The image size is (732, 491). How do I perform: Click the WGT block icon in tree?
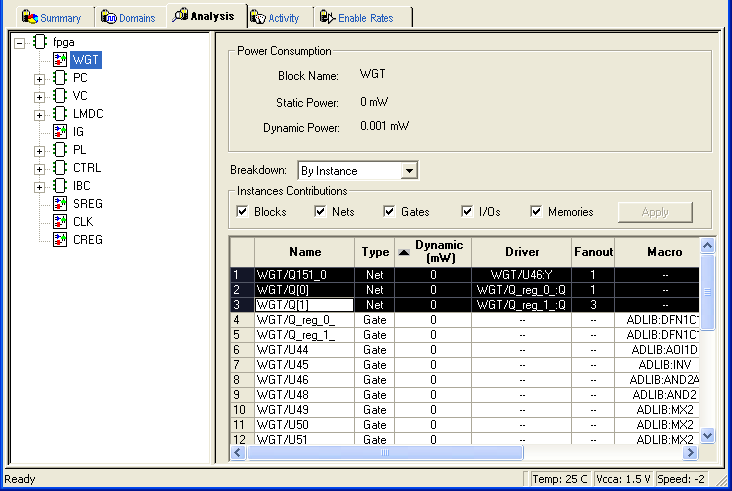coord(60,60)
